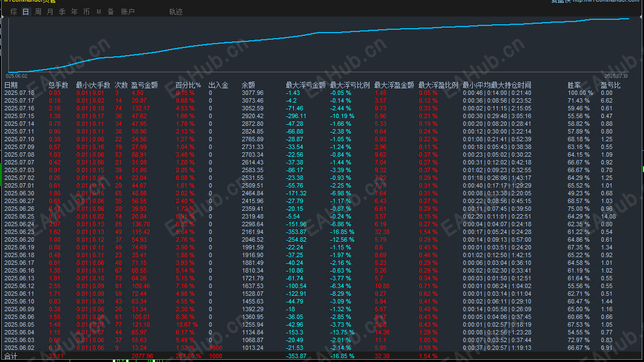The width and height of the screenshot is (644, 362).
Task: Select the 日 daily tab
Action: [26, 12]
